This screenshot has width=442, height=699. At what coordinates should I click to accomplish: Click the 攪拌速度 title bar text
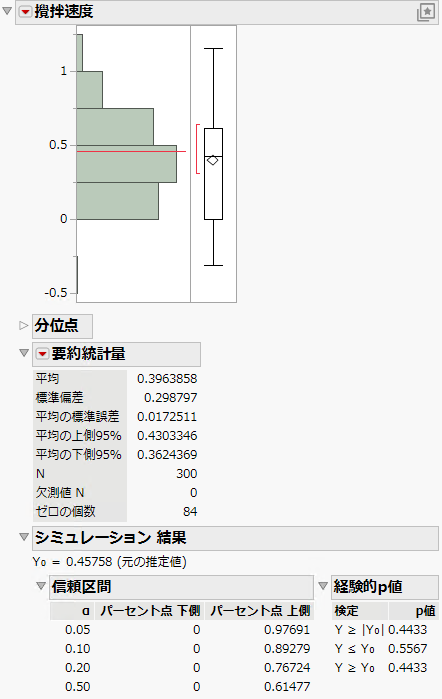click(64, 12)
